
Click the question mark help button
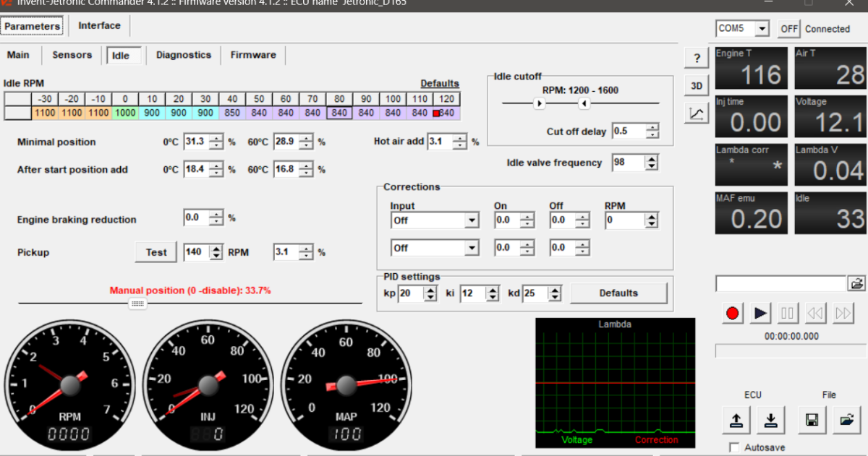(x=696, y=59)
